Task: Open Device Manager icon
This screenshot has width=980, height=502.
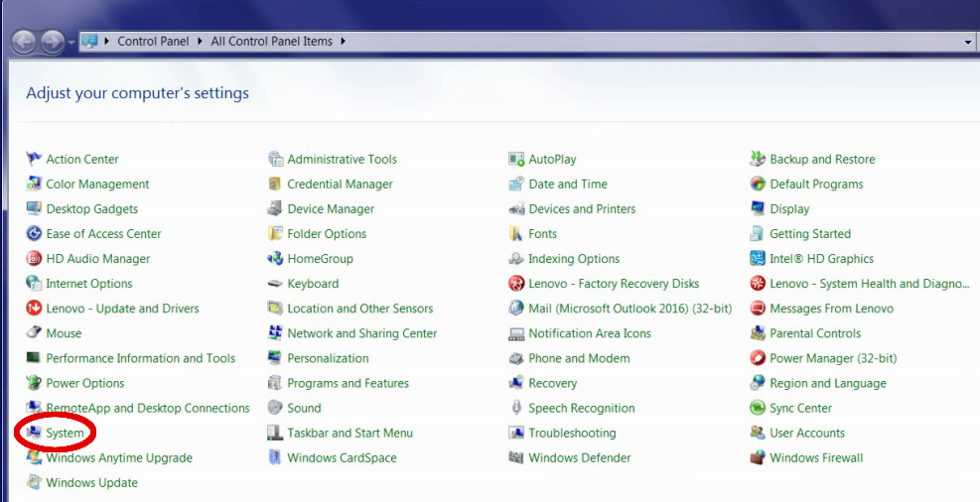Action: (275, 209)
